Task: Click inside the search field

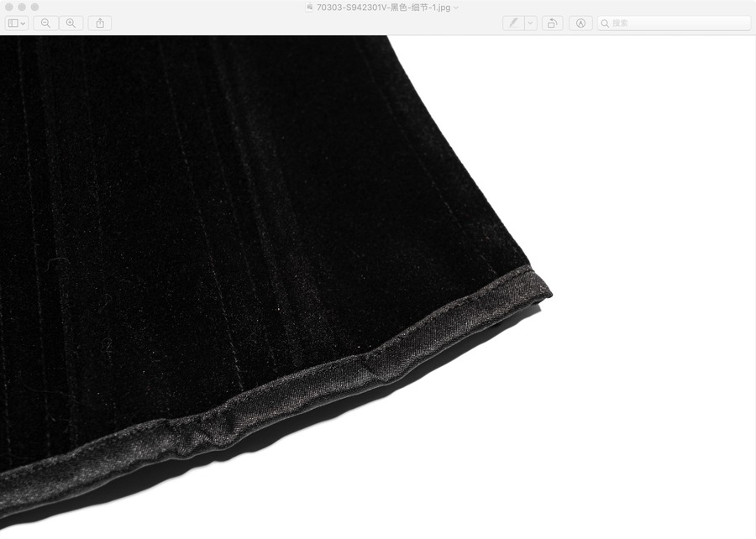Action: tap(676, 24)
